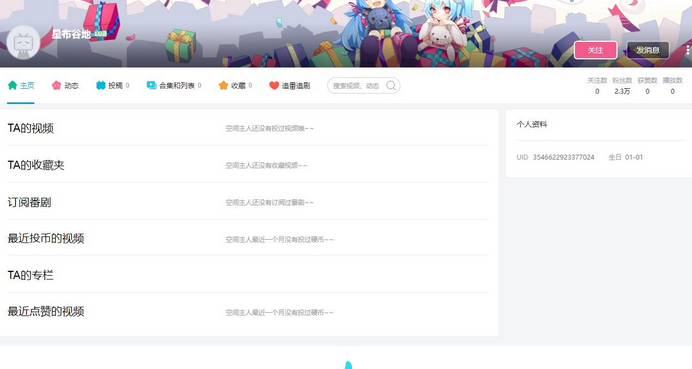Click the 播放数 plays stat
692x369 pixels.
(673, 86)
